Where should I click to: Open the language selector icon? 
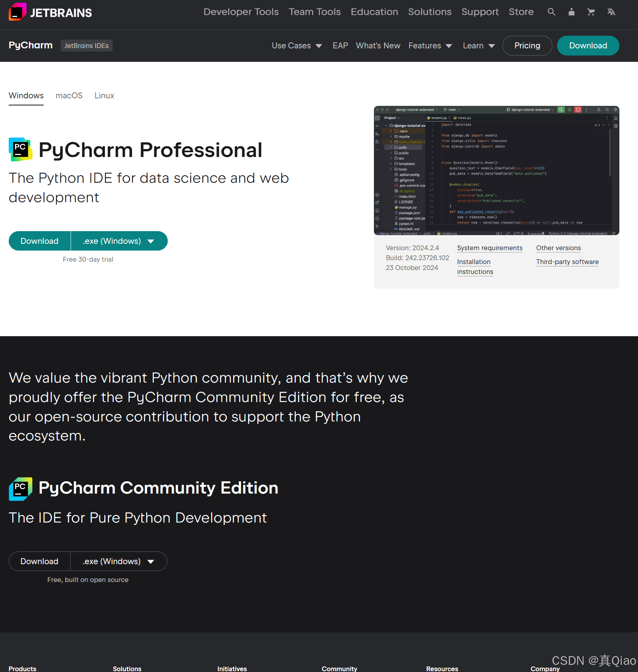611,12
